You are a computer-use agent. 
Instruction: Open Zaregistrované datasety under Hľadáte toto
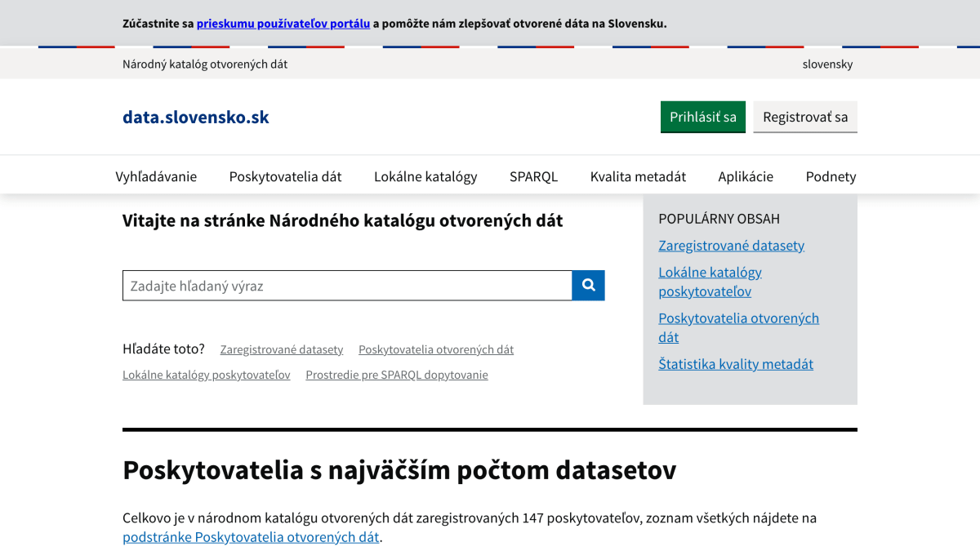tap(282, 349)
